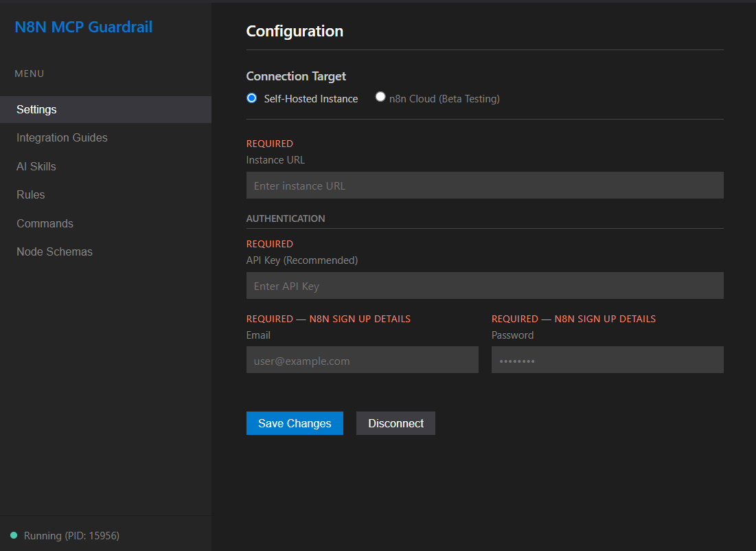Navigate to AI Skills
This screenshot has height=551, width=756.
coord(36,166)
